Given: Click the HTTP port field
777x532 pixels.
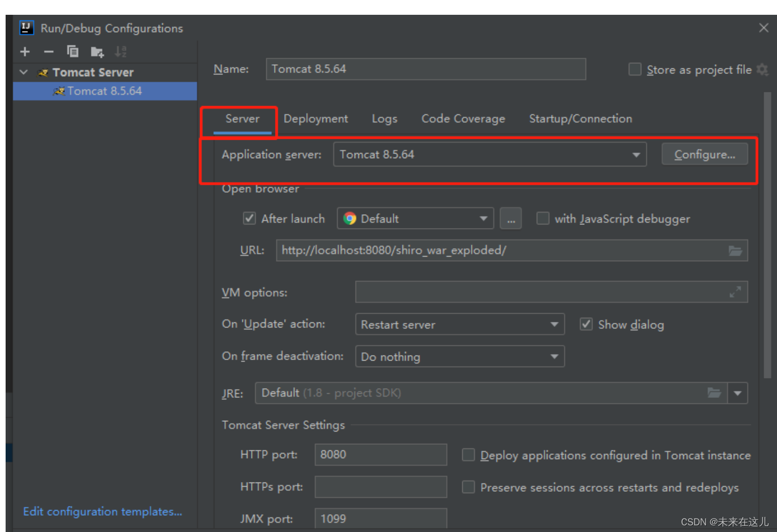Looking at the screenshot, I should click(381, 454).
